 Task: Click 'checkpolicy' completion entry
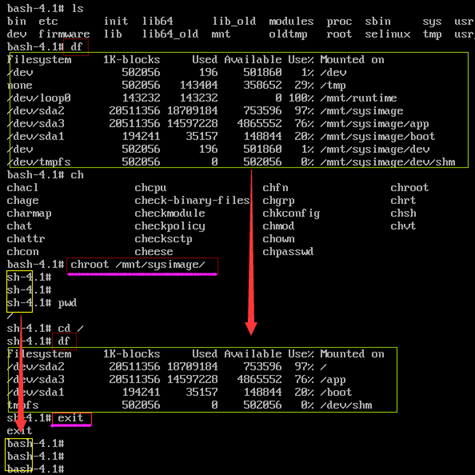tap(170, 226)
